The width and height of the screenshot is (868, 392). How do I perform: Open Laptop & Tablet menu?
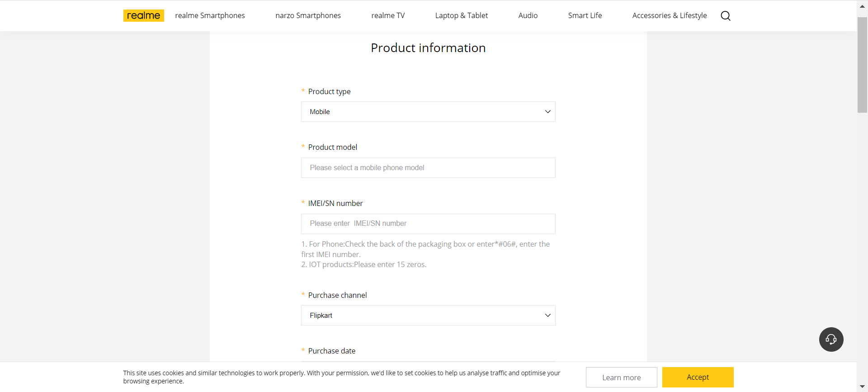point(462,15)
